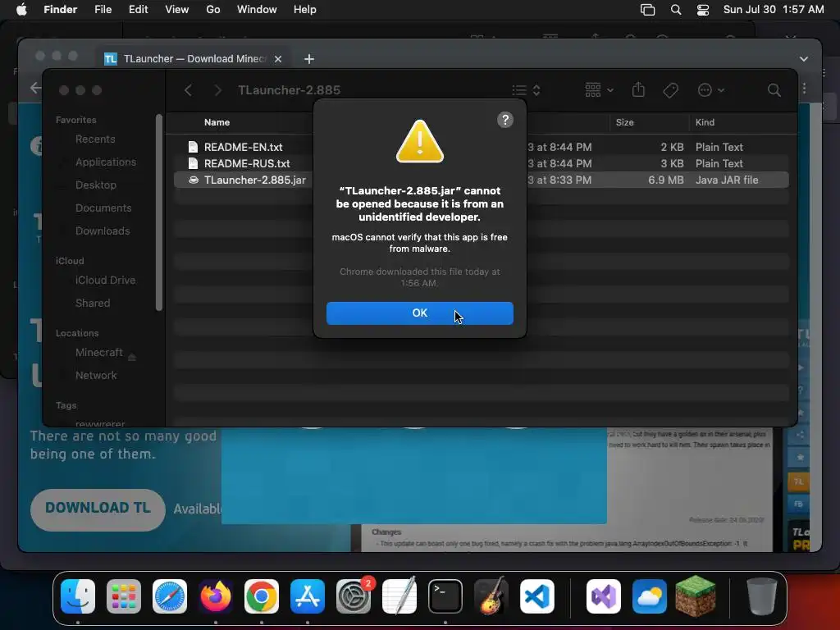Select Minecraft volume in sidebar
The image size is (840, 630).
(98, 353)
